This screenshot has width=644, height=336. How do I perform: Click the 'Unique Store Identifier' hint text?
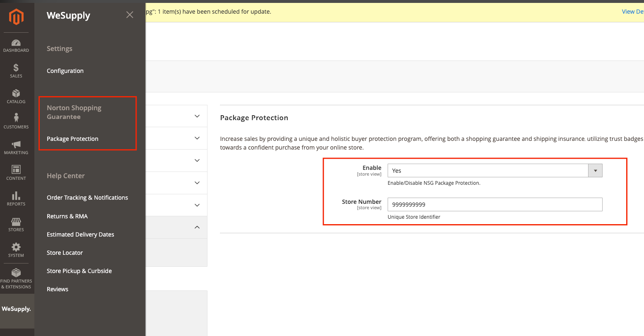tap(414, 217)
